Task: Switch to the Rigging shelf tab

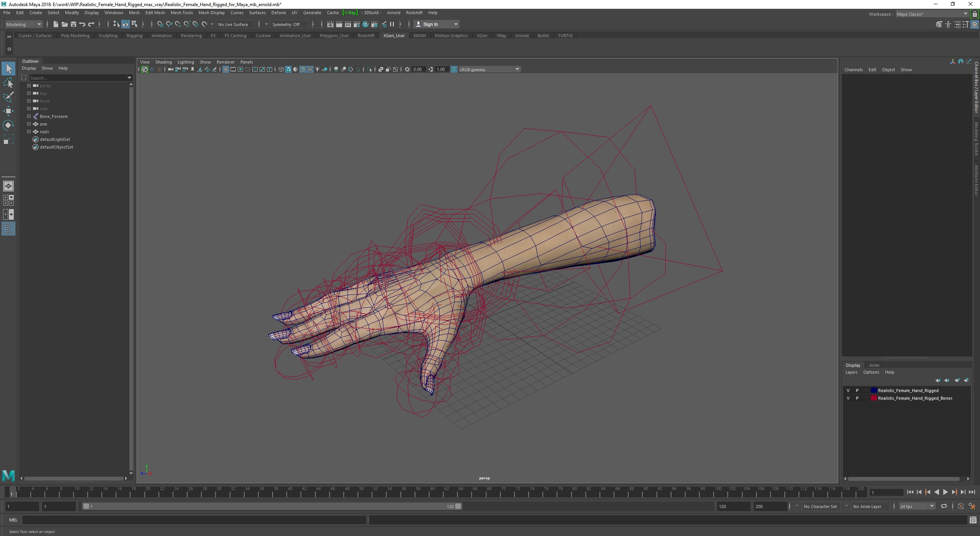Action: (x=134, y=36)
